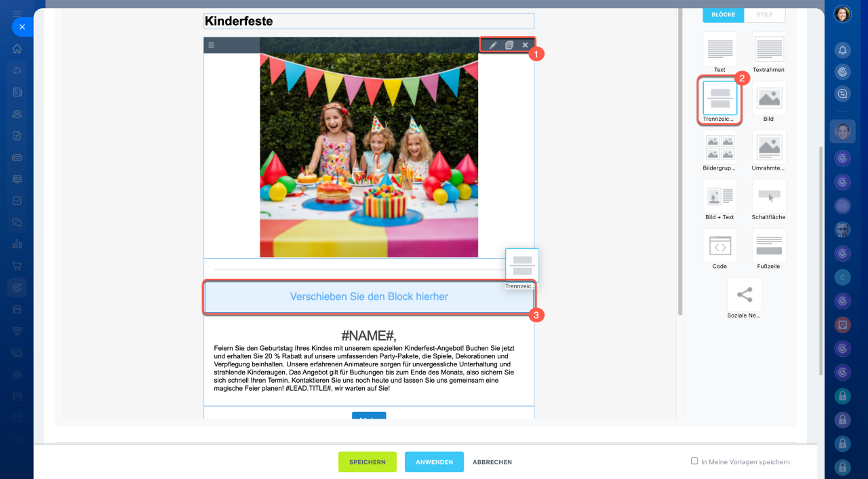Select the Fußzeile block
Screen dimensions: 868x479
tap(768, 249)
